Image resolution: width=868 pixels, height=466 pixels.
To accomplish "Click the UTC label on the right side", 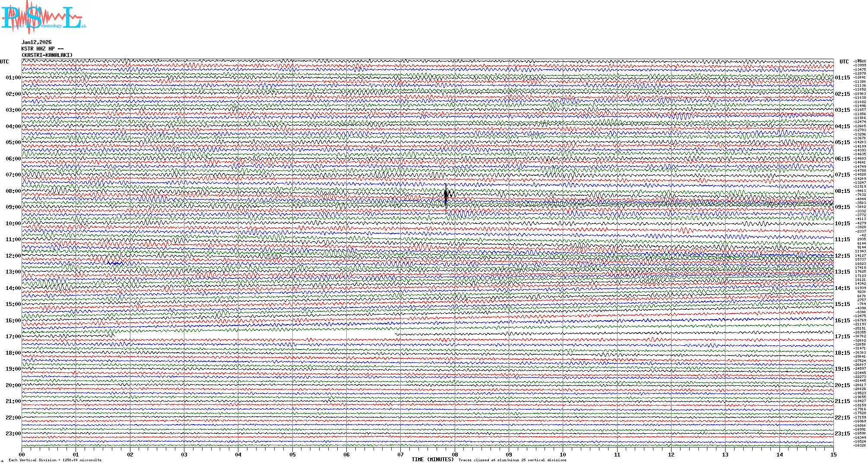I will click(x=844, y=62).
